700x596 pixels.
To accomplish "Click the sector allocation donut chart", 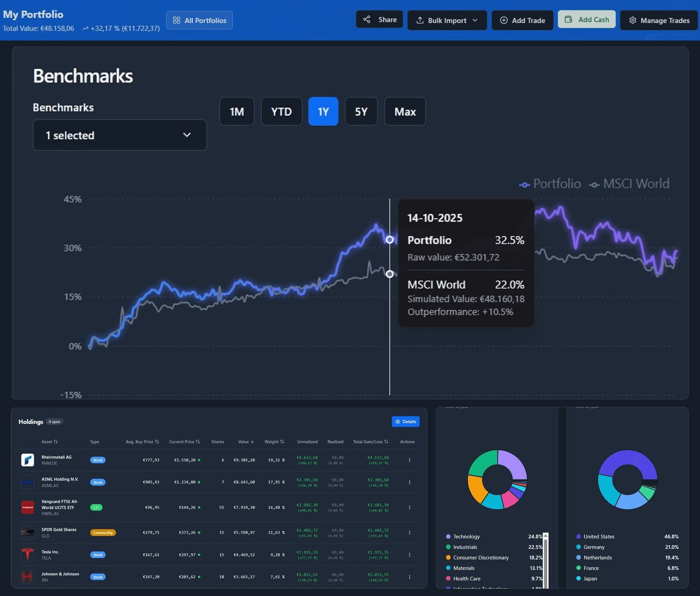I will click(497, 479).
